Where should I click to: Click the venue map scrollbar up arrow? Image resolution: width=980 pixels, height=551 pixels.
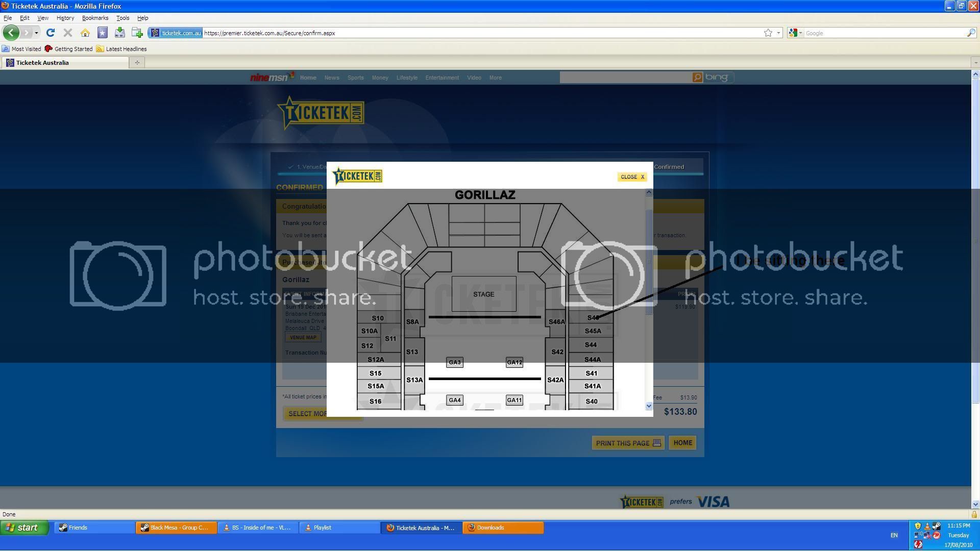coord(649,193)
